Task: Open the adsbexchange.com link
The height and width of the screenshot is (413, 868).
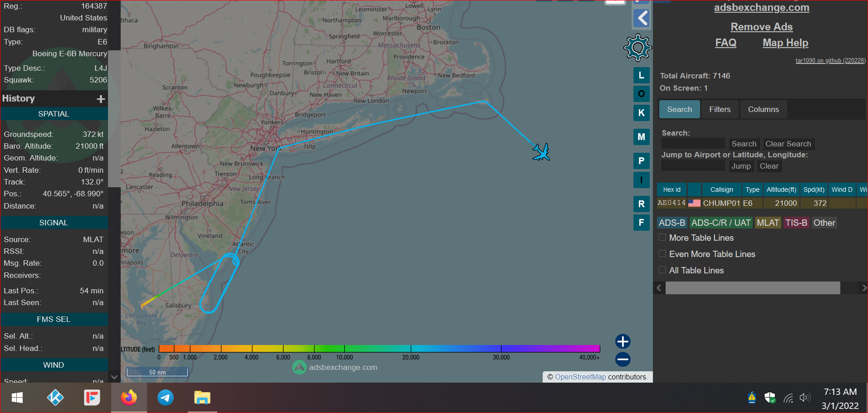Action: pos(761,7)
